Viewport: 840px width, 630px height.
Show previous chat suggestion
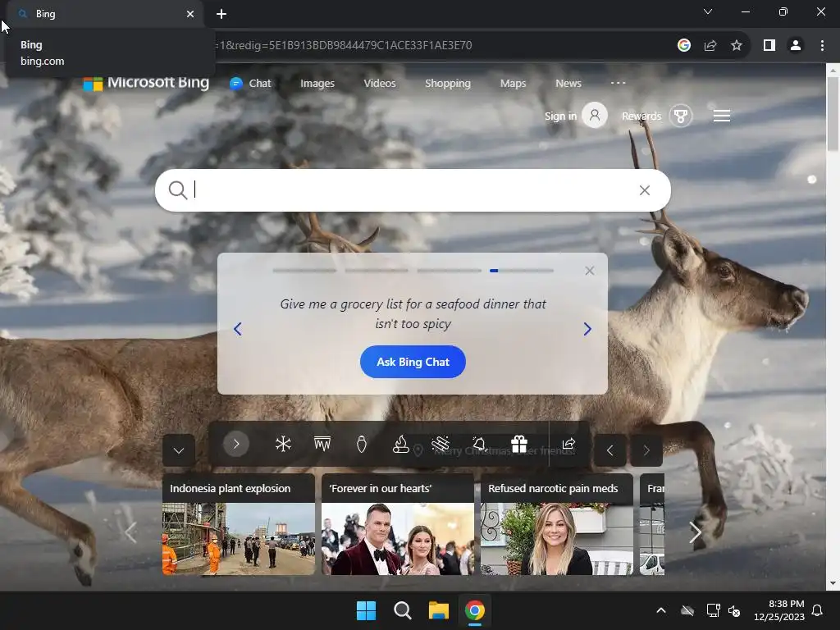pos(238,328)
